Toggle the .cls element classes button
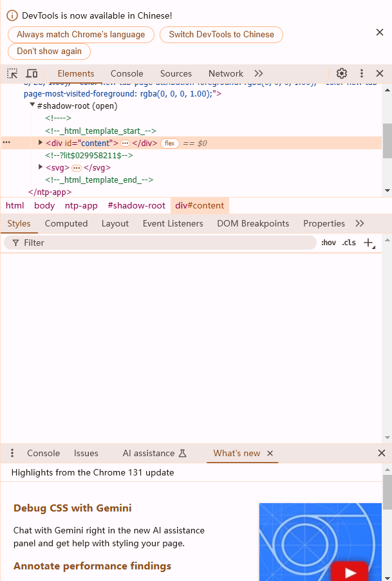The height and width of the screenshot is (581, 392). tap(349, 243)
